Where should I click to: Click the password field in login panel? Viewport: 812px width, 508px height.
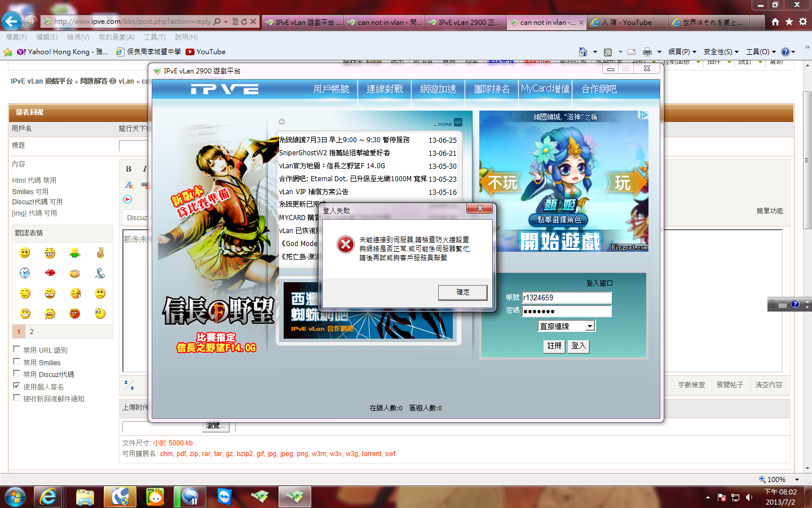[x=567, y=311]
